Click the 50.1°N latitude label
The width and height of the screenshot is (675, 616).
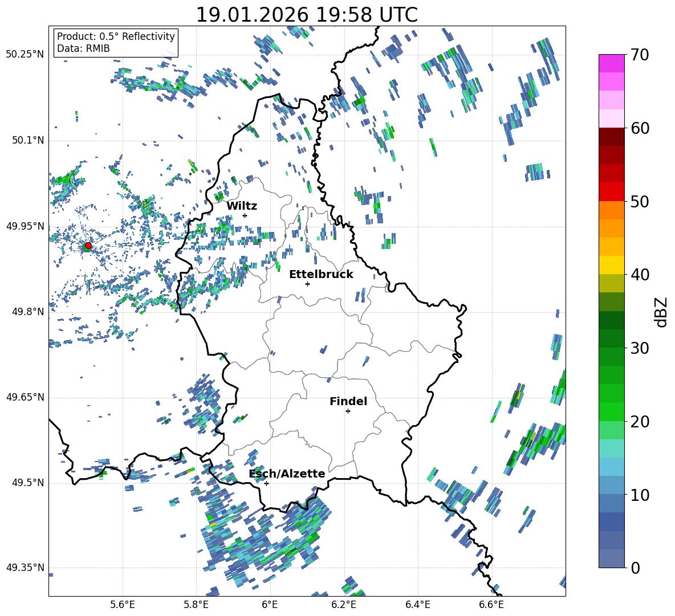tap(27, 140)
